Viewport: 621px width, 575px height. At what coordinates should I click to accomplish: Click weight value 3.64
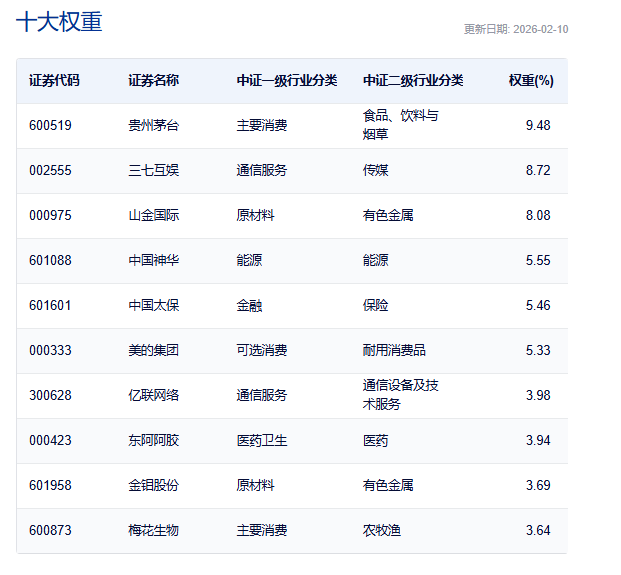(x=538, y=531)
